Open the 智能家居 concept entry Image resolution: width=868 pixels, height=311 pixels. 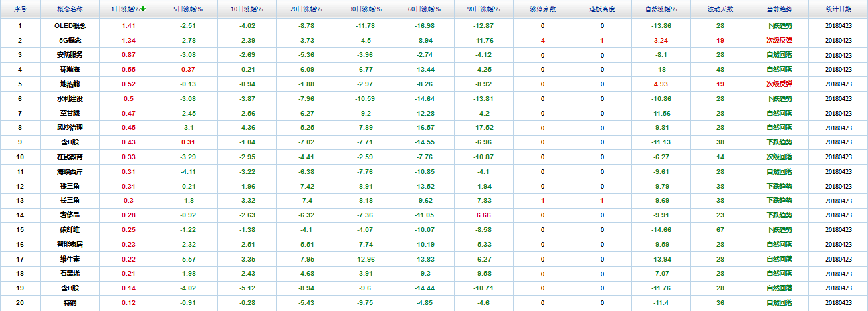point(70,244)
